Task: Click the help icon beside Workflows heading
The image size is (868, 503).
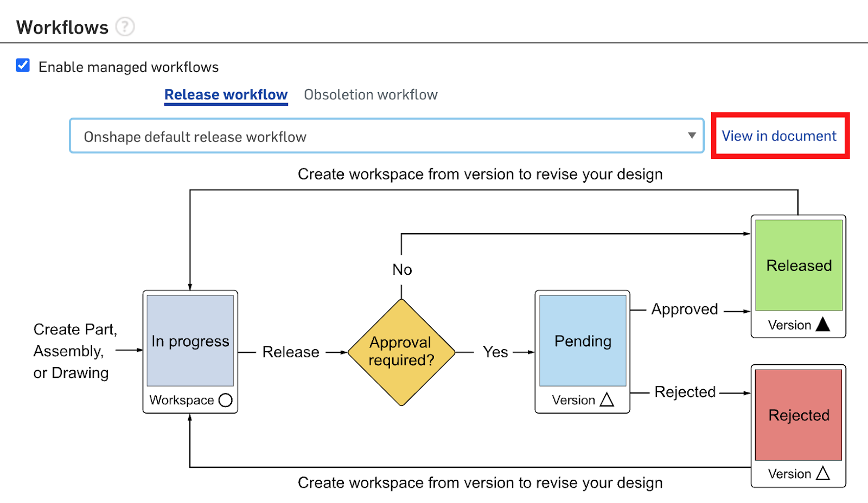Action: tap(125, 27)
